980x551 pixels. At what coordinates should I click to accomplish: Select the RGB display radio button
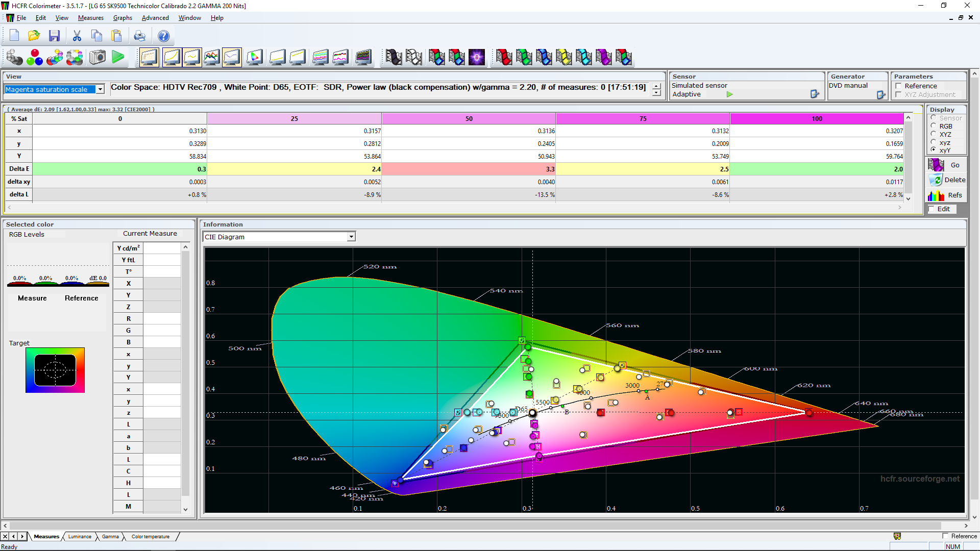[934, 126]
